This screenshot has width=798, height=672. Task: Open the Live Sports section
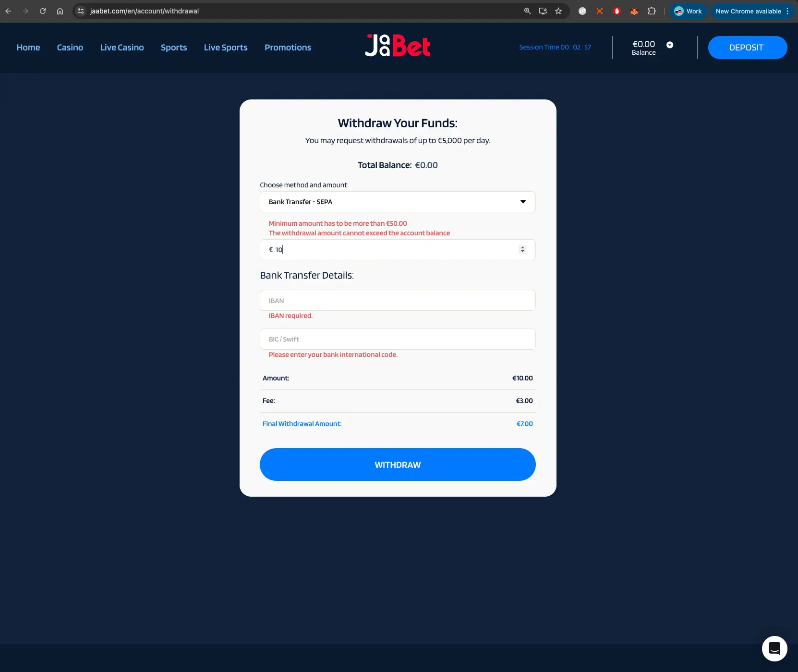226,48
